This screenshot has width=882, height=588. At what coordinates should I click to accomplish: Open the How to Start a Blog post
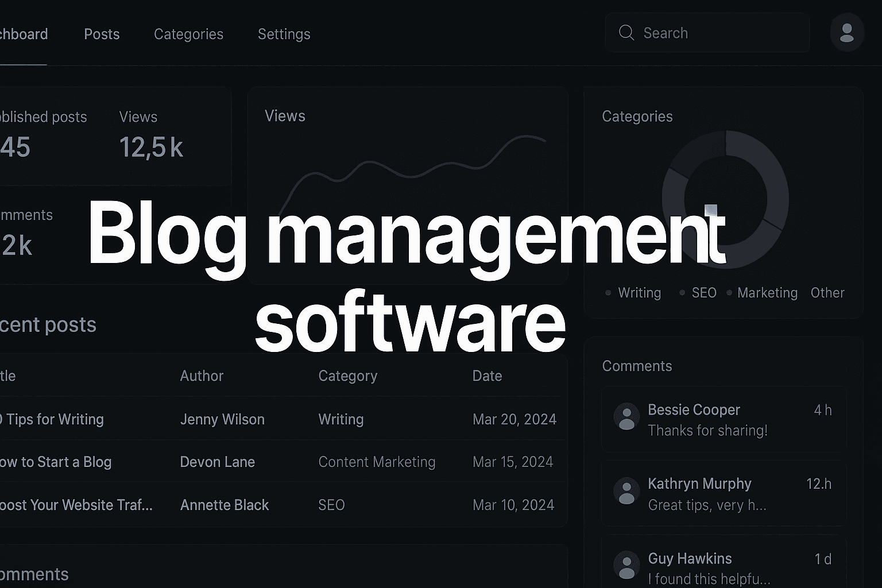(x=56, y=462)
